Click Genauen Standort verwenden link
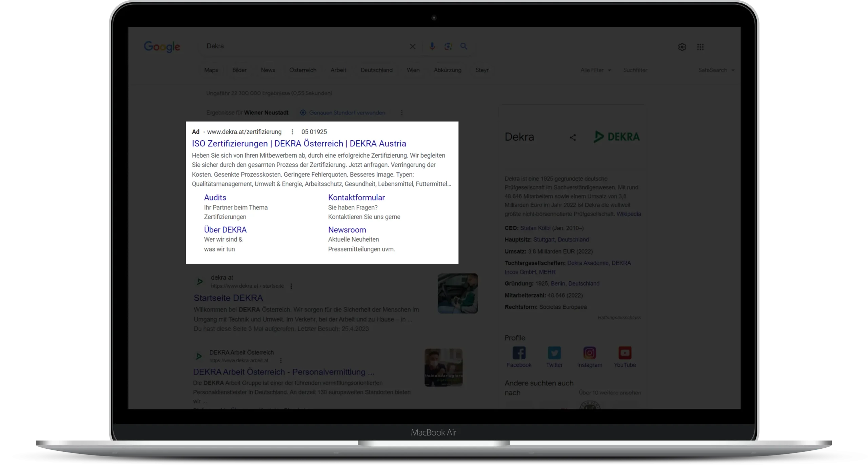The height and width of the screenshot is (465, 868). (x=347, y=113)
